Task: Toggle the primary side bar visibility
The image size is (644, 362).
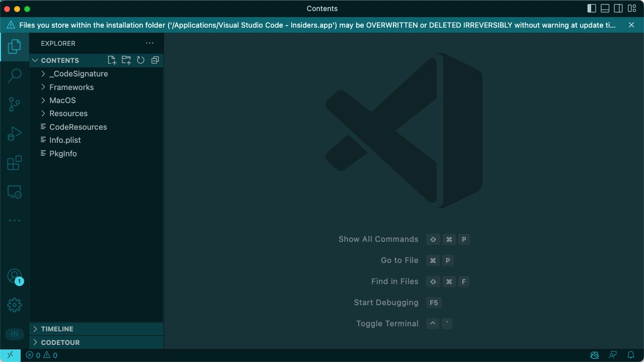Action: [x=592, y=9]
